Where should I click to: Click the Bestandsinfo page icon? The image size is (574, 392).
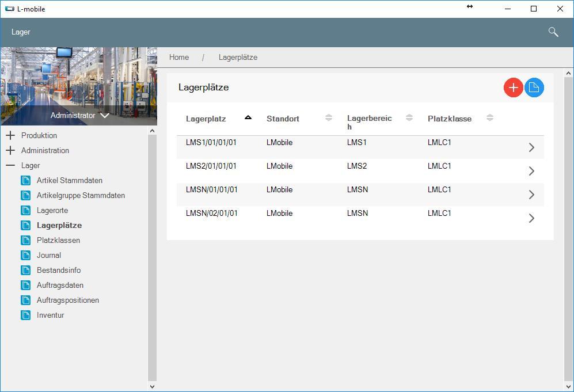point(26,271)
